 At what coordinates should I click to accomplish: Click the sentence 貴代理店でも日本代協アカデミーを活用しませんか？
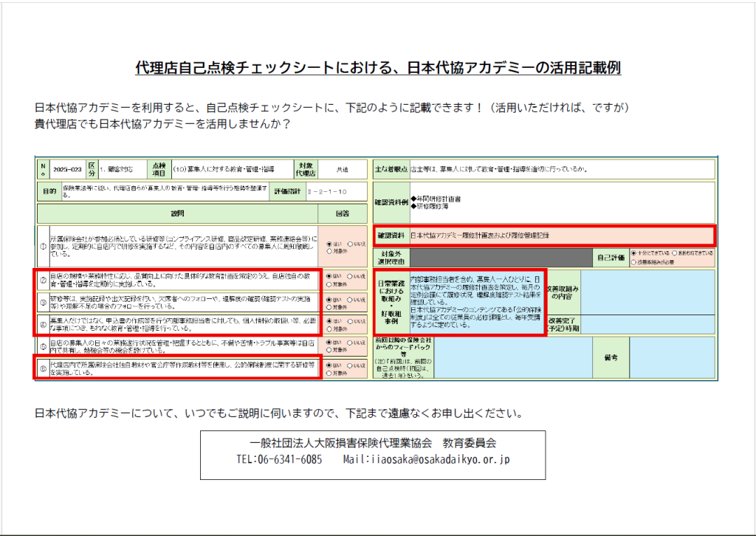[162, 124]
